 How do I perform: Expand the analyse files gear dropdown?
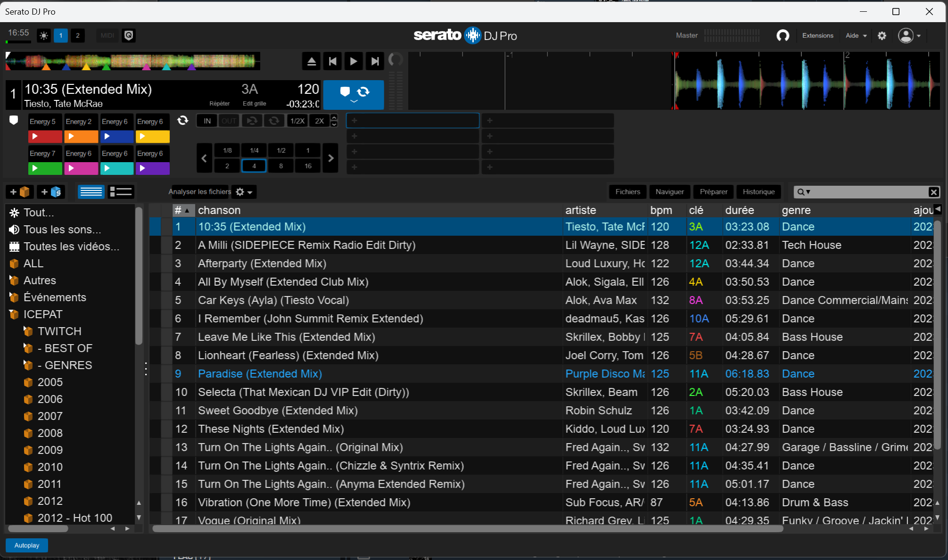[x=244, y=192]
